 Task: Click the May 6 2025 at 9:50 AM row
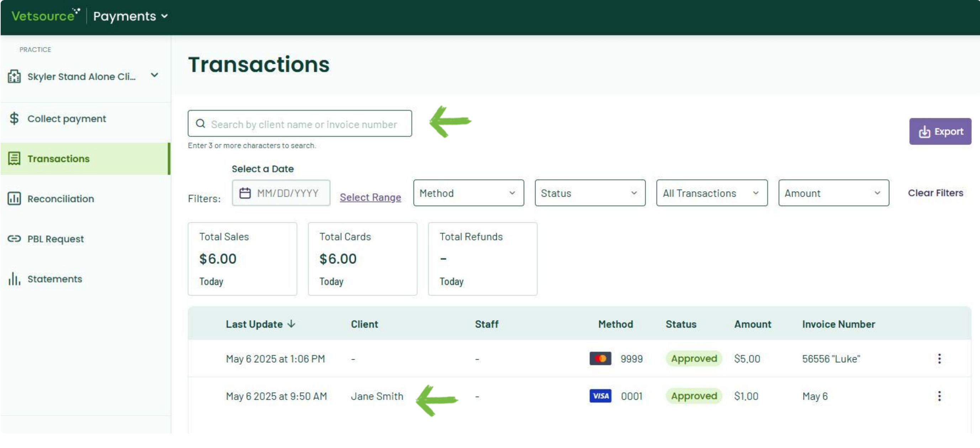579,396
